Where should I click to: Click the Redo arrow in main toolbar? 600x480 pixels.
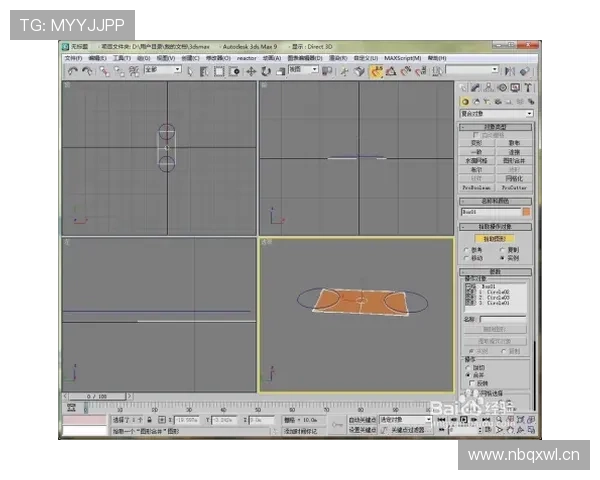point(88,71)
